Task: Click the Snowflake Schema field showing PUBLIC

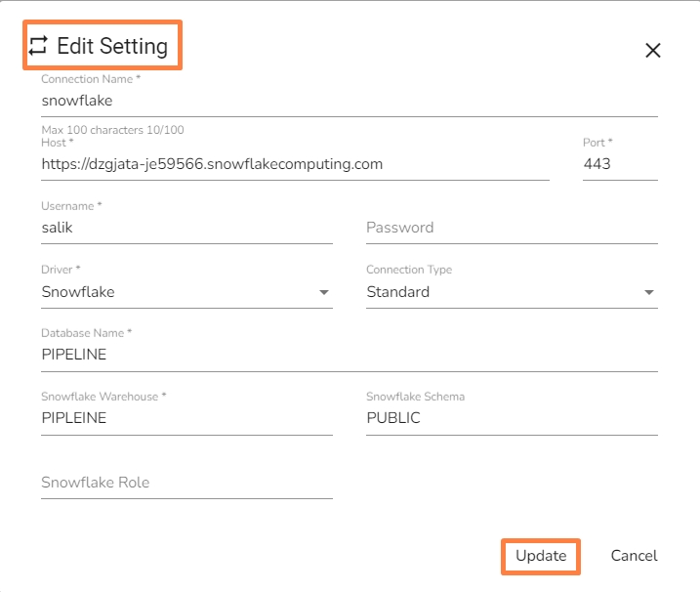Action: (511, 418)
